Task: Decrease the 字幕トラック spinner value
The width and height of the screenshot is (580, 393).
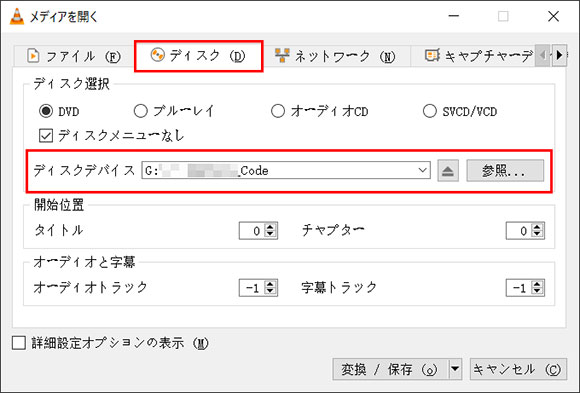Action: [537, 292]
